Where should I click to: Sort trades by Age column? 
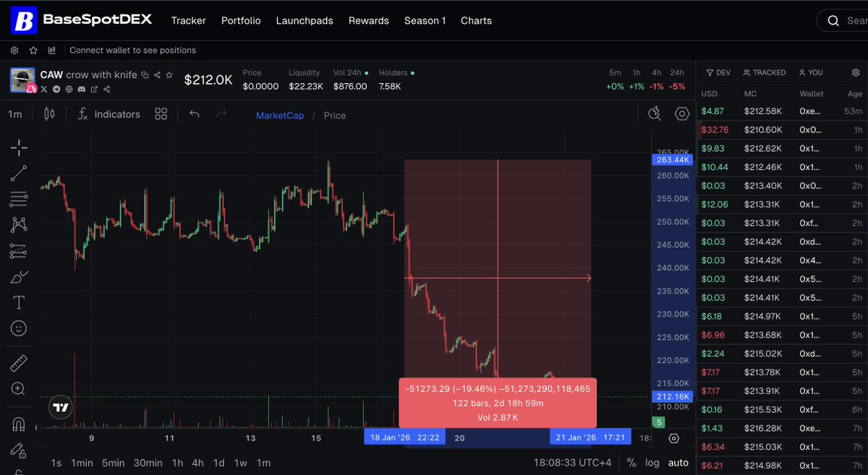pyautogui.click(x=855, y=93)
